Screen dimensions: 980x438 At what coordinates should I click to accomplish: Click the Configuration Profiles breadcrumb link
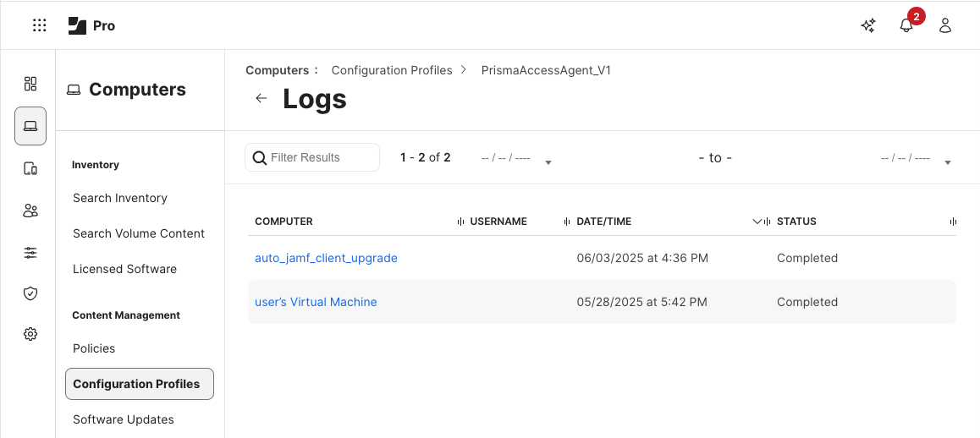coord(392,70)
